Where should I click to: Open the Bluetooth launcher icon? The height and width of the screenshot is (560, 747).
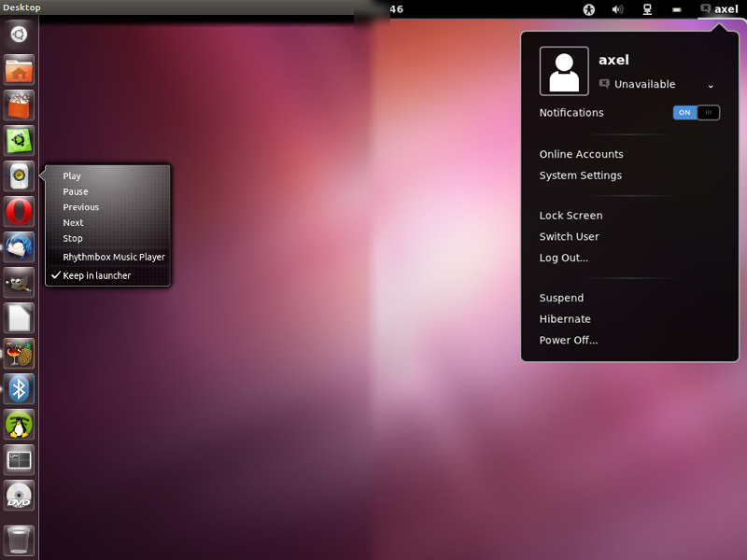(x=19, y=388)
